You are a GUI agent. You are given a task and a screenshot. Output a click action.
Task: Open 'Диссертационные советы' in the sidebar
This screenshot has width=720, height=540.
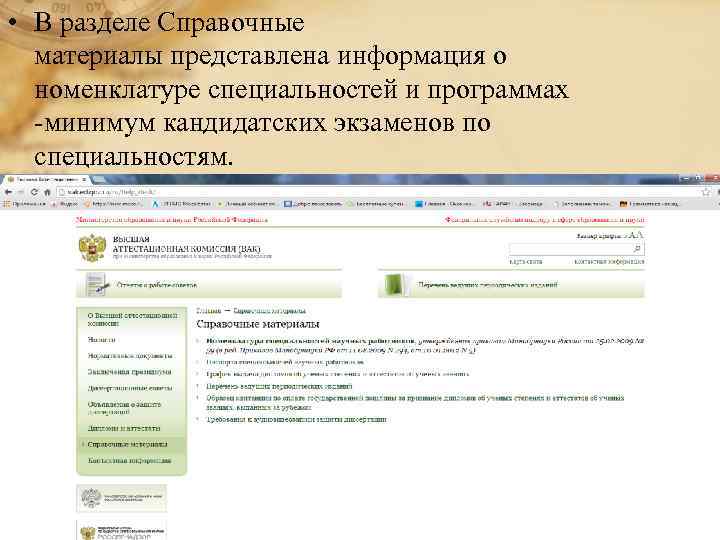point(130,388)
